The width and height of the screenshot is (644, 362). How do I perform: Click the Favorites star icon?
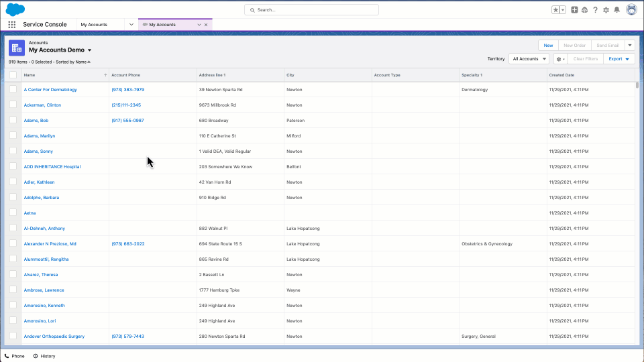tap(555, 10)
